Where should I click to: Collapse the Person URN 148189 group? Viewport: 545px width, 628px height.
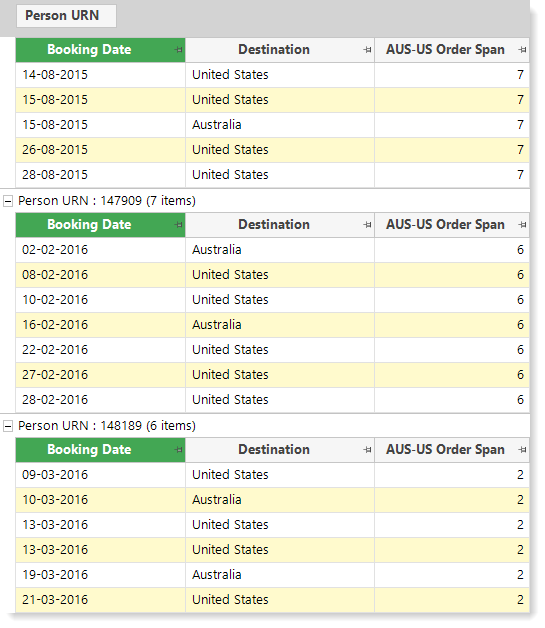[x=8, y=426]
